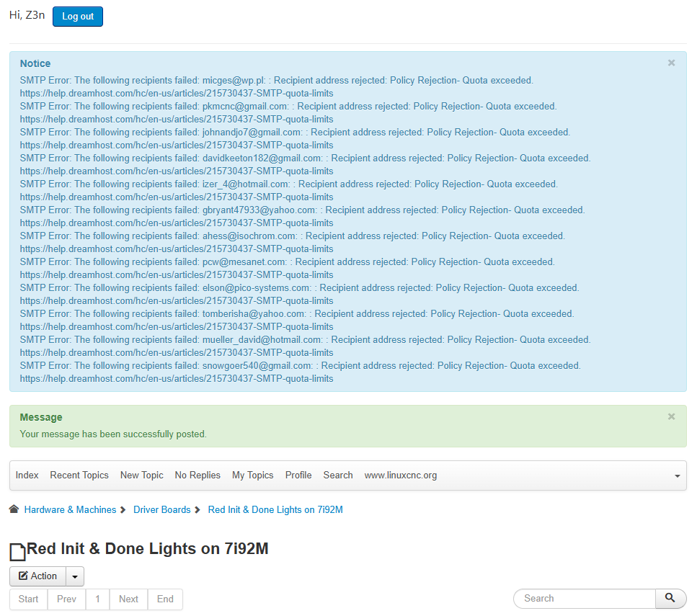Image resolution: width=697 pixels, height=616 pixels.
Task: Navigate to Driver Boards breadcrumb
Action: pyautogui.click(x=162, y=510)
